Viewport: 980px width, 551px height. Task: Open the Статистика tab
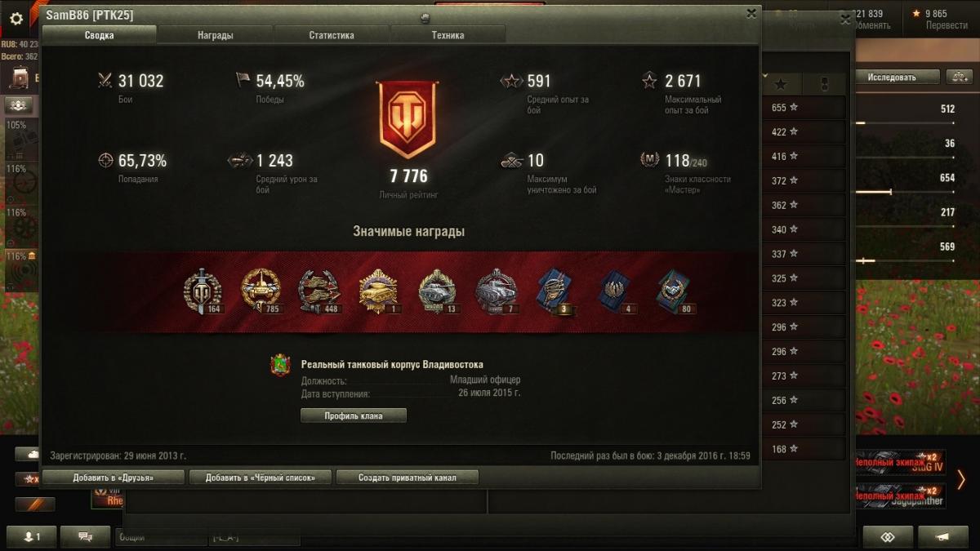(332, 35)
